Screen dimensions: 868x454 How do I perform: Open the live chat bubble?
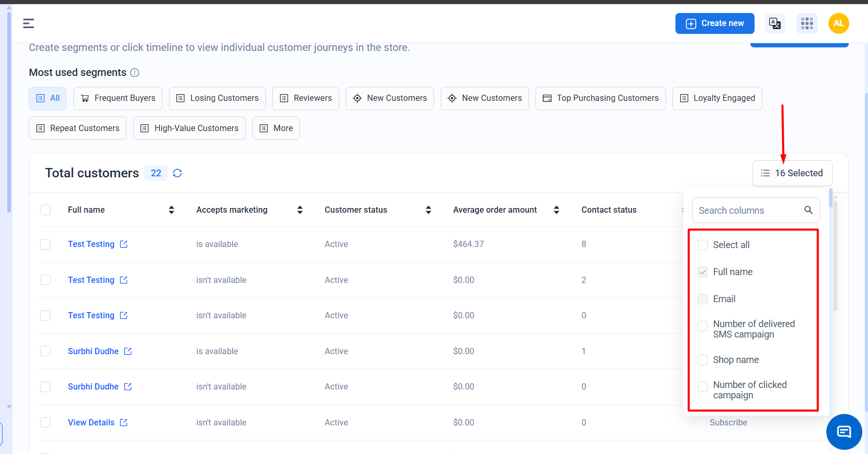click(844, 432)
